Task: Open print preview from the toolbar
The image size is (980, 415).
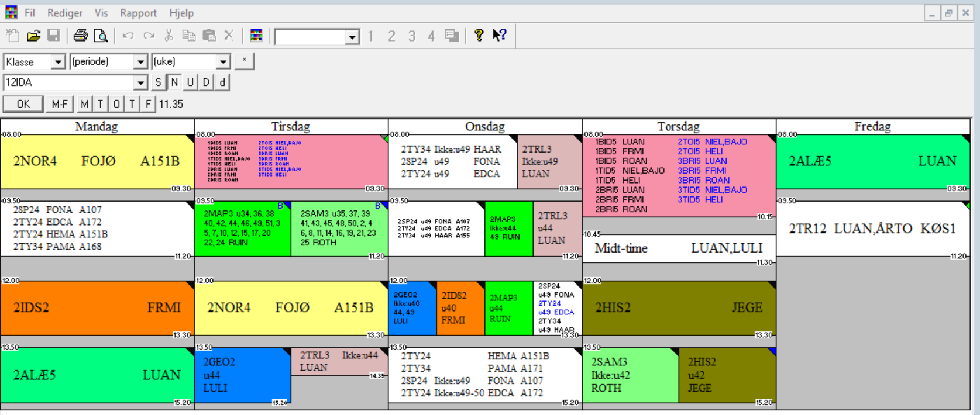Action: pyautogui.click(x=101, y=36)
